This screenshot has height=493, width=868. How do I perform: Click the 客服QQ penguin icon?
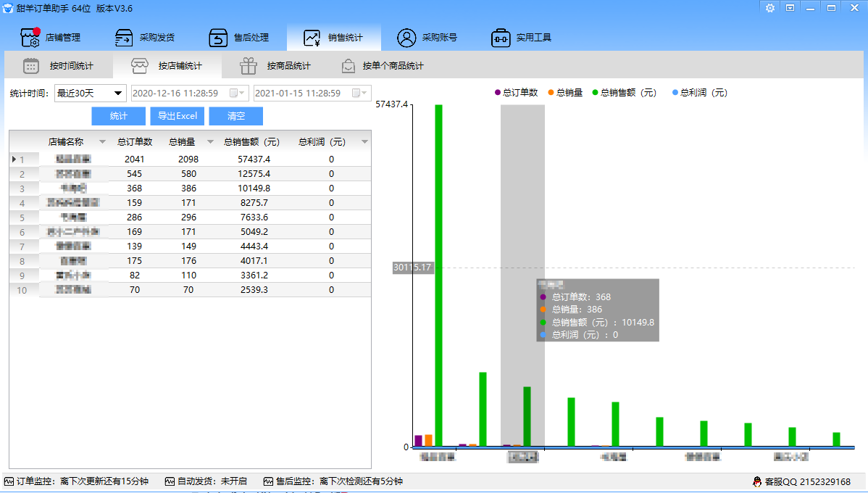(x=758, y=481)
